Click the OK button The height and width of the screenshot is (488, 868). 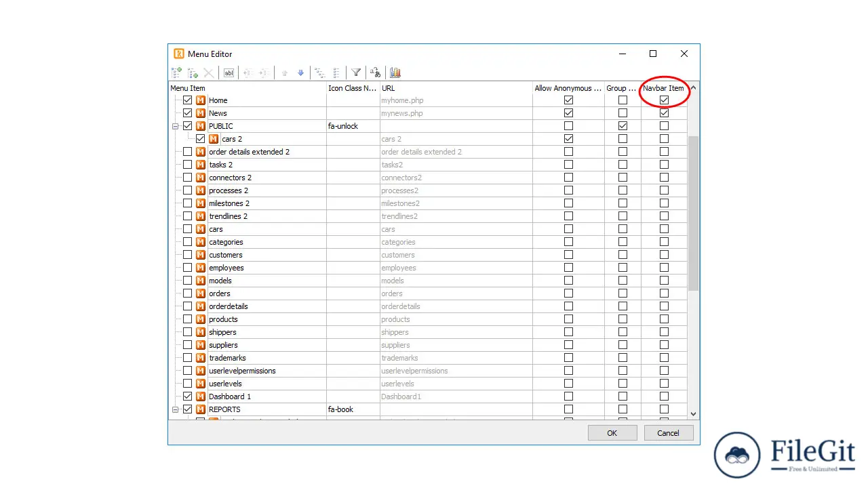[x=612, y=433]
